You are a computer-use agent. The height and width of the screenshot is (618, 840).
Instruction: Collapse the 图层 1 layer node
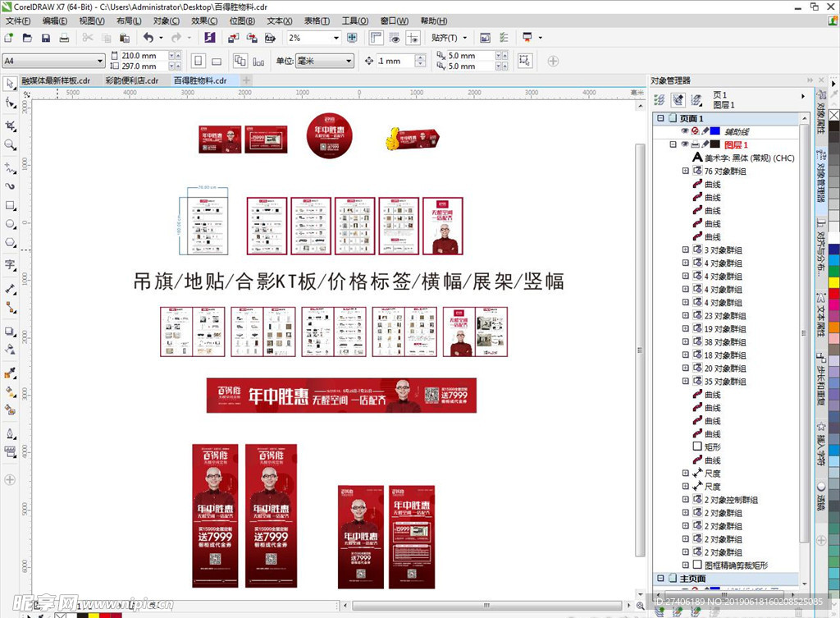point(673,144)
